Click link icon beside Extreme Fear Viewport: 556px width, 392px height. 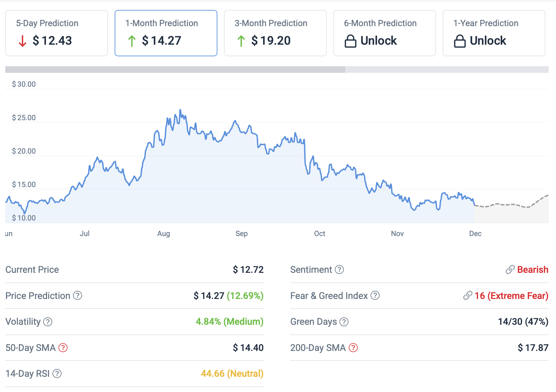point(468,295)
